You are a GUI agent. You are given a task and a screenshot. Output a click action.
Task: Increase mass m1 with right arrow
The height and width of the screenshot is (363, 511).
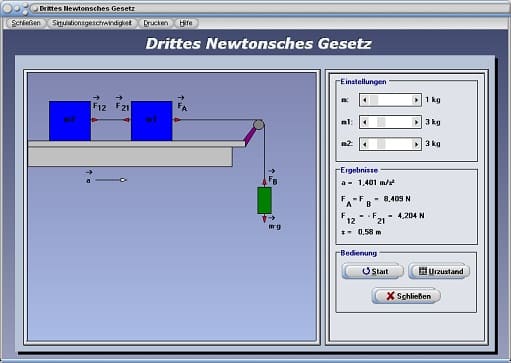pos(416,122)
